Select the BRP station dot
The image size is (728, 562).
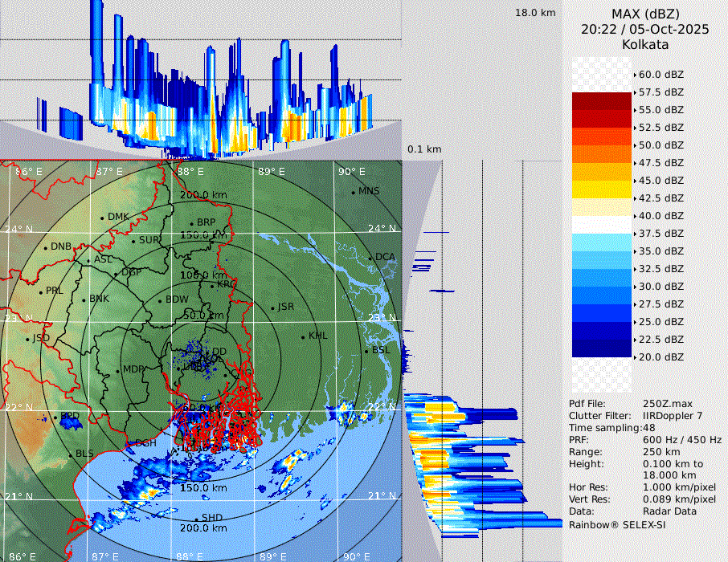[x=191, y=223]
